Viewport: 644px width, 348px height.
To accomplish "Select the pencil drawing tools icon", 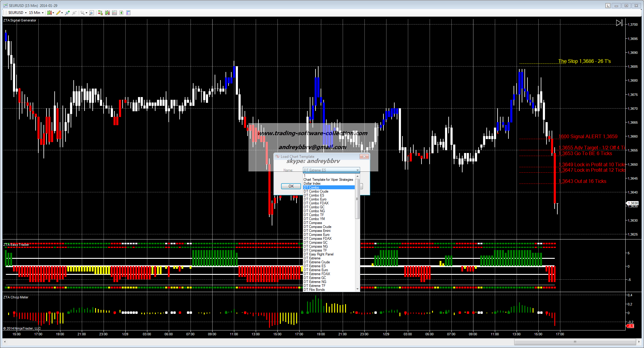I will 58,13.
